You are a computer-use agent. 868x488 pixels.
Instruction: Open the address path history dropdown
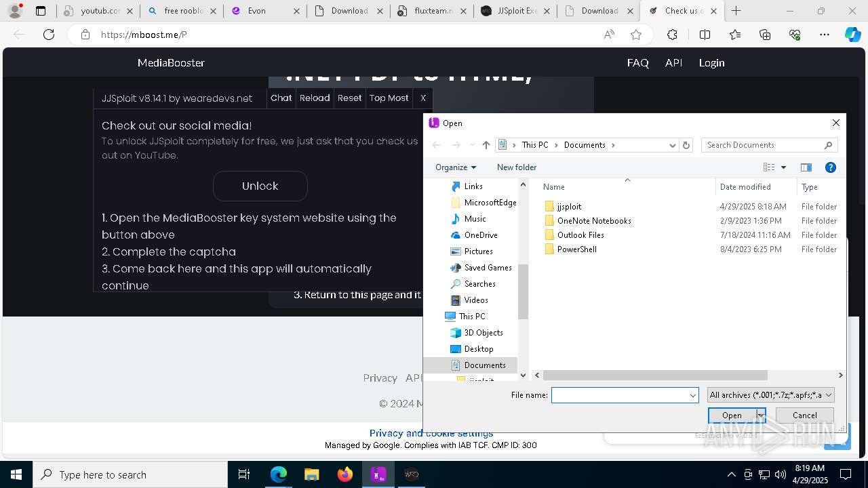672,145
